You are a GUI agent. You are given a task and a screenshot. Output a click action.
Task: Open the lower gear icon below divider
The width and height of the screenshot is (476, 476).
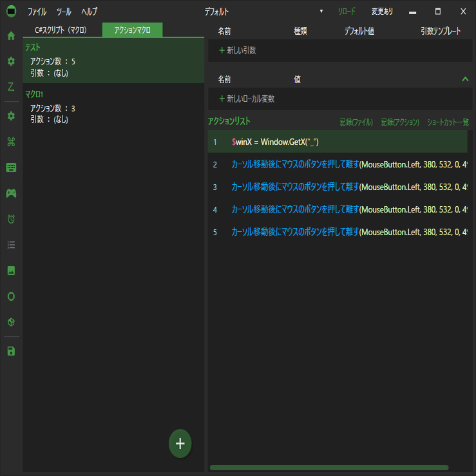(11, 116)
